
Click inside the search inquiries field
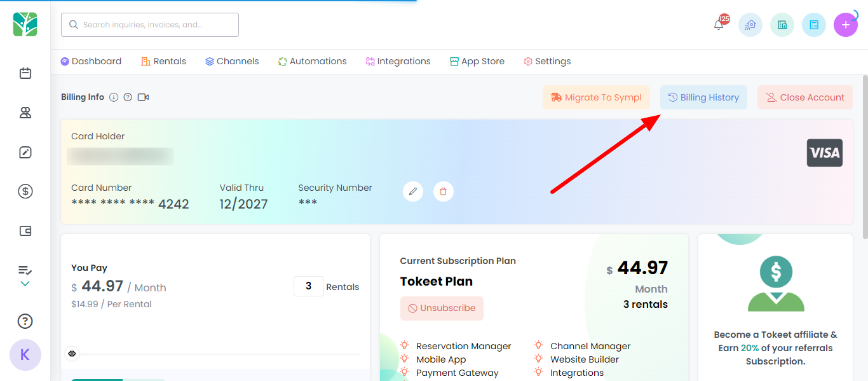click(150, 25)
